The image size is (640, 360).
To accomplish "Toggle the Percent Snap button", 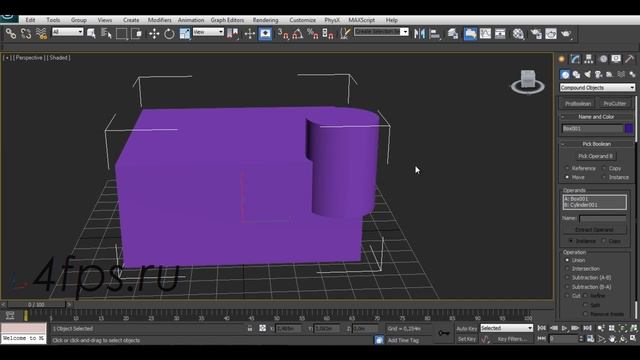I will click(313, 33).
